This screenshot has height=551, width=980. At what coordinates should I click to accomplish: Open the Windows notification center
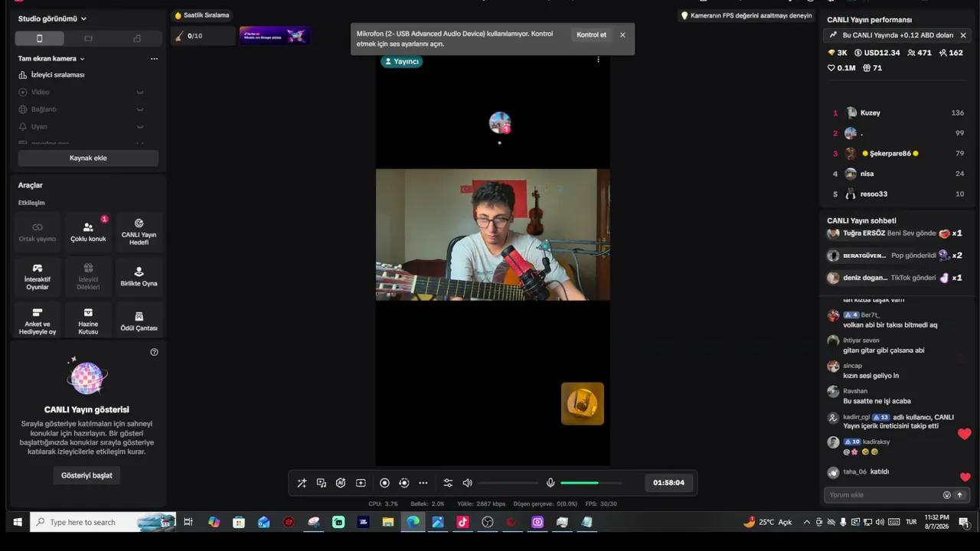pos(964,522)
